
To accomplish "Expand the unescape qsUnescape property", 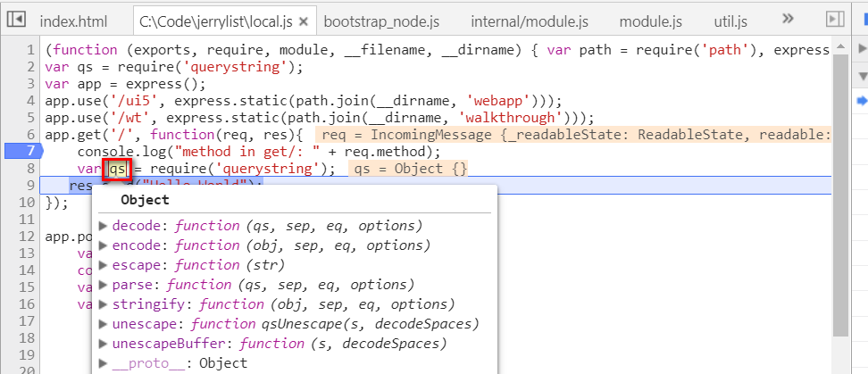I will click(103, 324).
